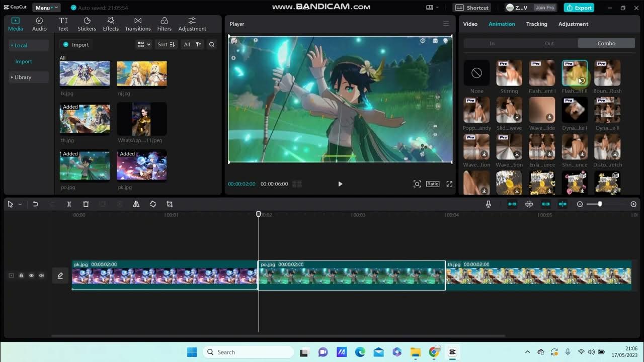Open the Sort dropdown
The height and width of the screenshot is (362, 644).
coord(166,45)
